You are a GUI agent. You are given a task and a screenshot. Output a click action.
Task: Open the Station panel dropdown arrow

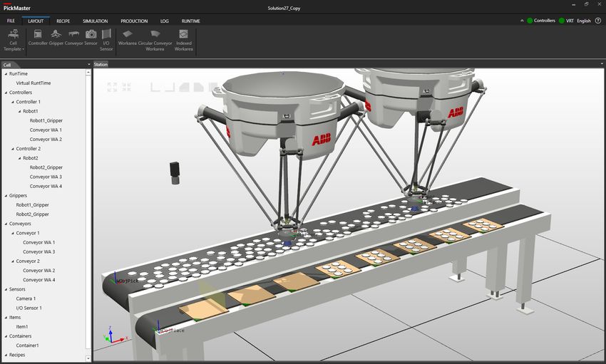pos(602,64)
